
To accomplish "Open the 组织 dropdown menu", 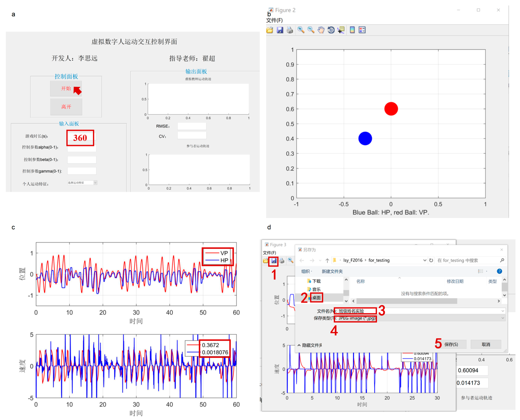I will (306, 271).
